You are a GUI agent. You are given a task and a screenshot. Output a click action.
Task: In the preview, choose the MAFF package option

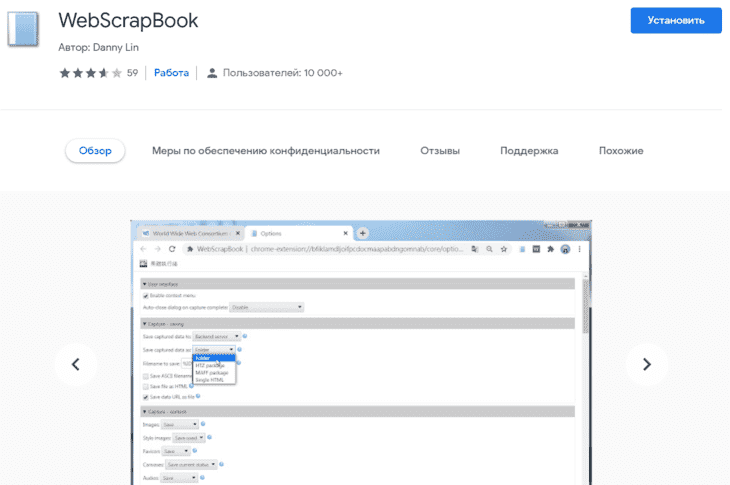point(214,373)
